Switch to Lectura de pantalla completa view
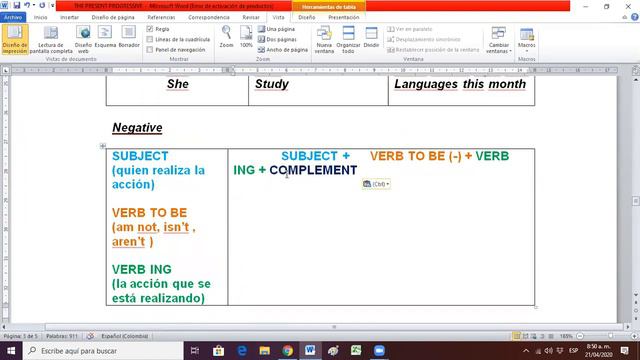640x360 pixels. (51, 39)
